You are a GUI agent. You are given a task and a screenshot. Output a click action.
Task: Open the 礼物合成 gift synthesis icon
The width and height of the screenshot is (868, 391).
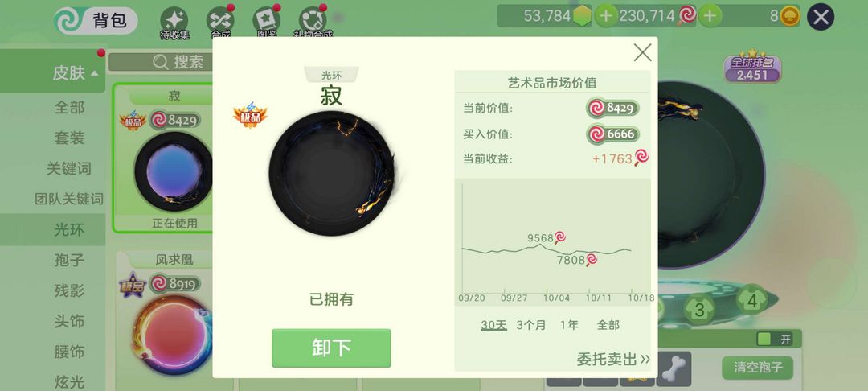click(x=313, y=23)
